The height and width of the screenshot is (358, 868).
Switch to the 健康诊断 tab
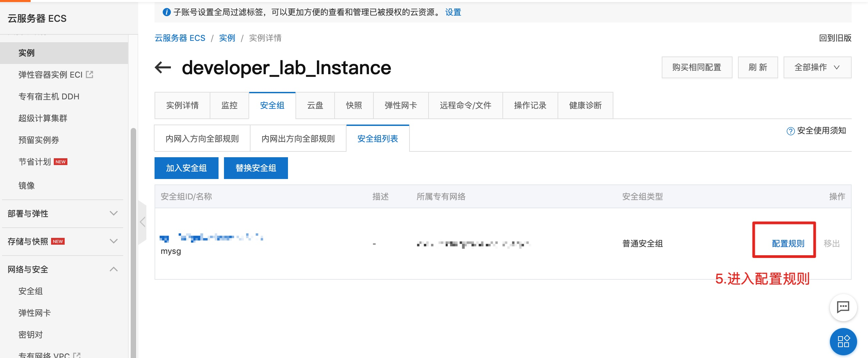pyautogui.click(x=585, y=105)
